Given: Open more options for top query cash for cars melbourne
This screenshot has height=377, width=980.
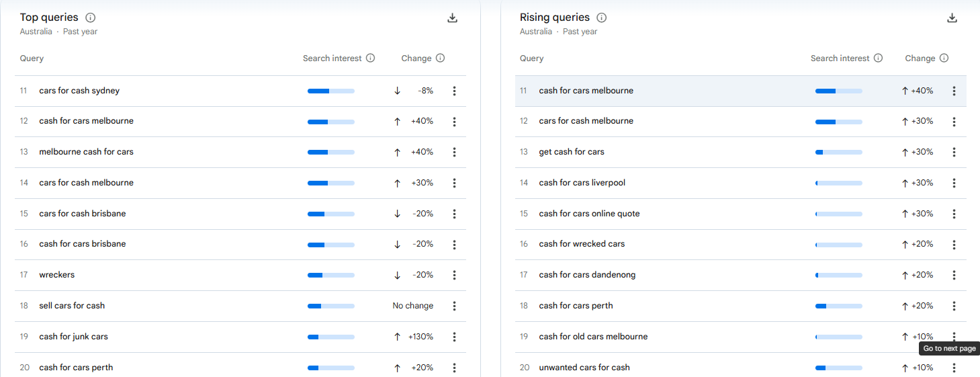Looking at the screenshot, I should point(455,122).
